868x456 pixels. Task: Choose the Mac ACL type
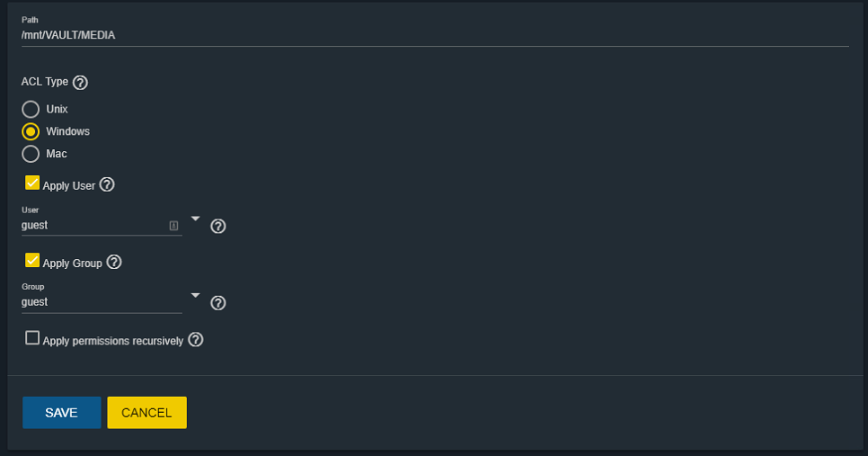[x=31, y=154]
